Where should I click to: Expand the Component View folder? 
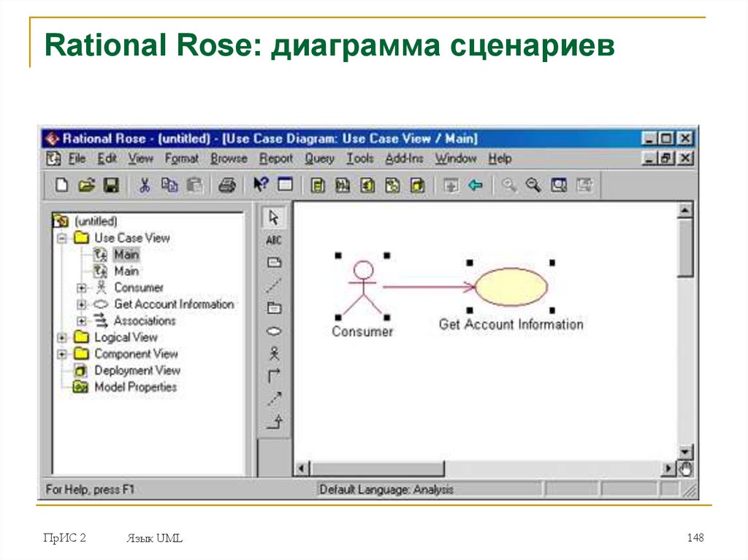pos(61,354)
